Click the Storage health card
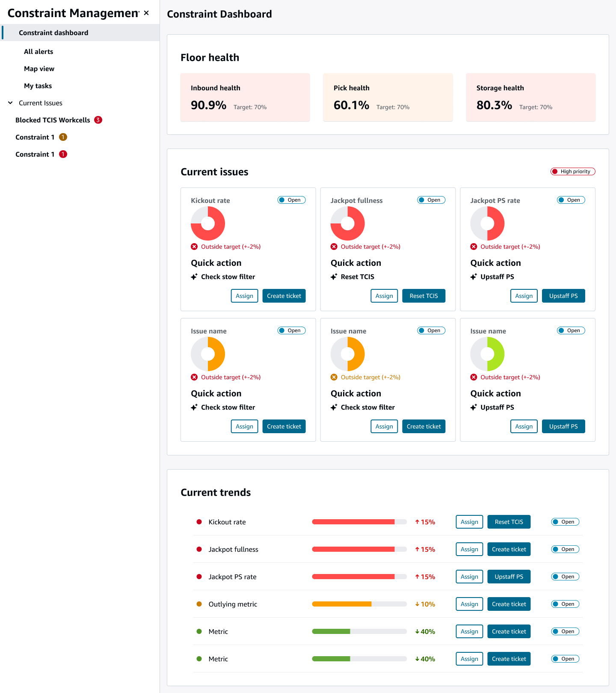616x693 pixels. (530, 97)
